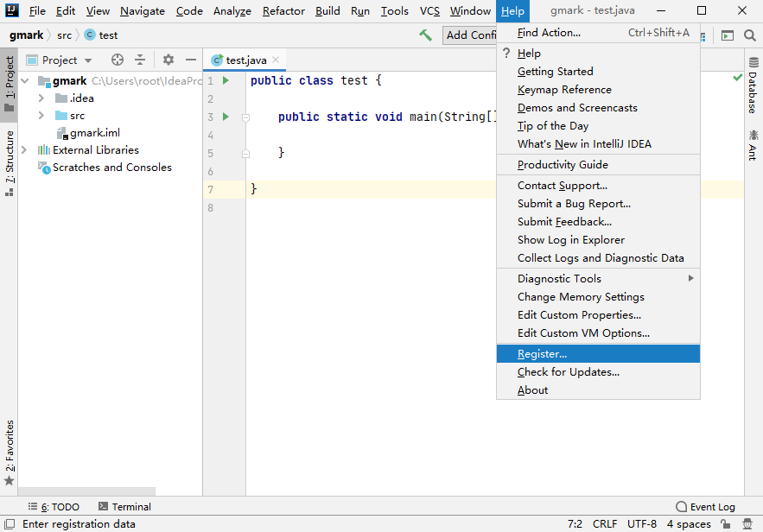Click the Scroll from Source target icon

coord(117,60)
